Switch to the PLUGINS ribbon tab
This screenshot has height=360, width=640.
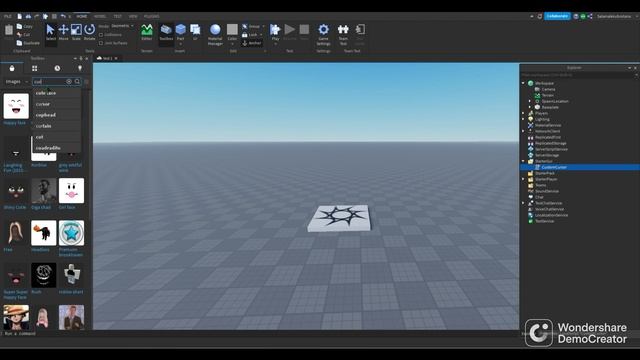(151, 16)
